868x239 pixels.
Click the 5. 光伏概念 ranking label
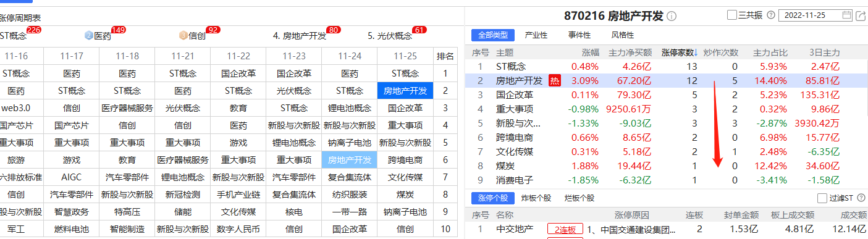[390, 36]
